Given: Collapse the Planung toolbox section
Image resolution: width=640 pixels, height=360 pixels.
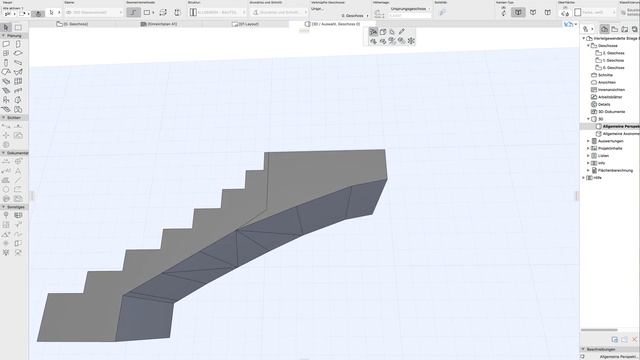Looking at the screenshot, I should tap(4, 36).
